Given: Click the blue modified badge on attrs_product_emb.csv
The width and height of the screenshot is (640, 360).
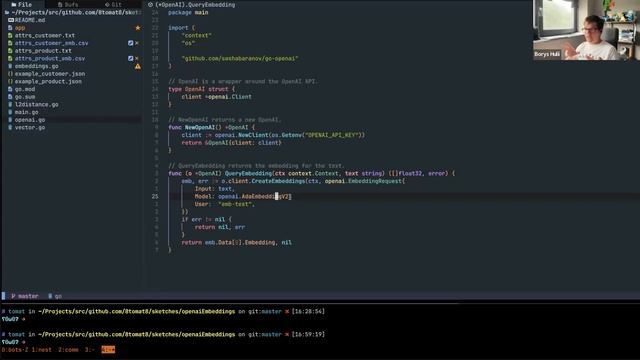Looking at the screenshot, I should point(131,58).
